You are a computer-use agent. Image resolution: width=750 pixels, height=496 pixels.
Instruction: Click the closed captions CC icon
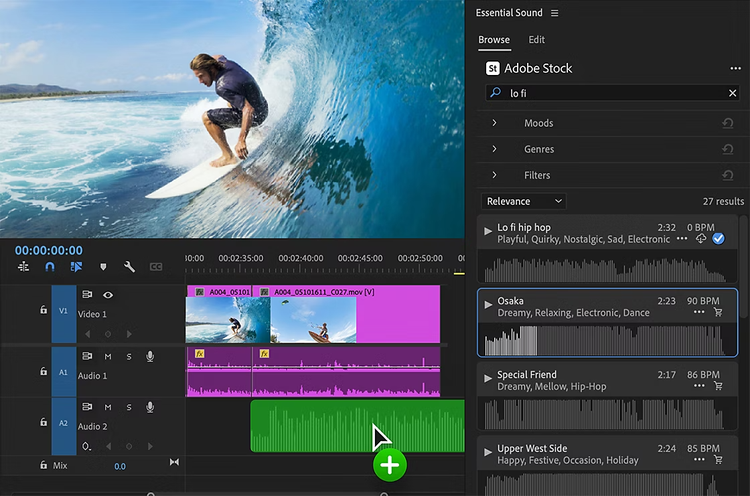point(156,267)
